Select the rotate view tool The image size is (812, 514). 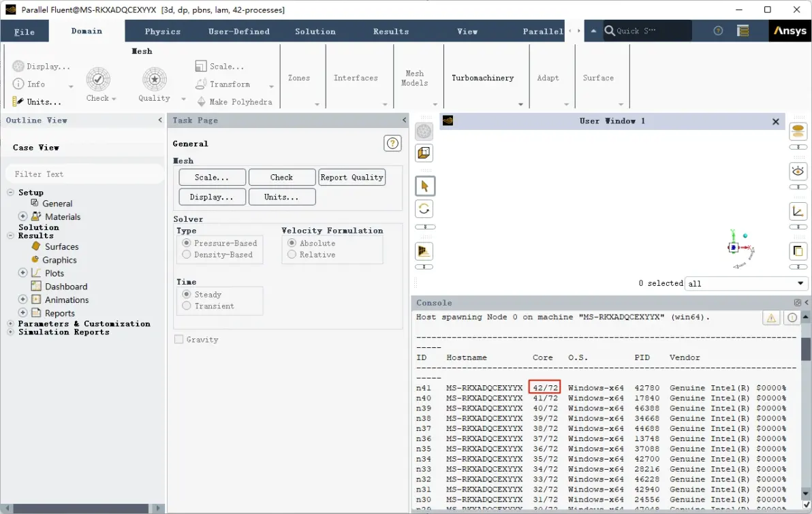tap(424, 209)
